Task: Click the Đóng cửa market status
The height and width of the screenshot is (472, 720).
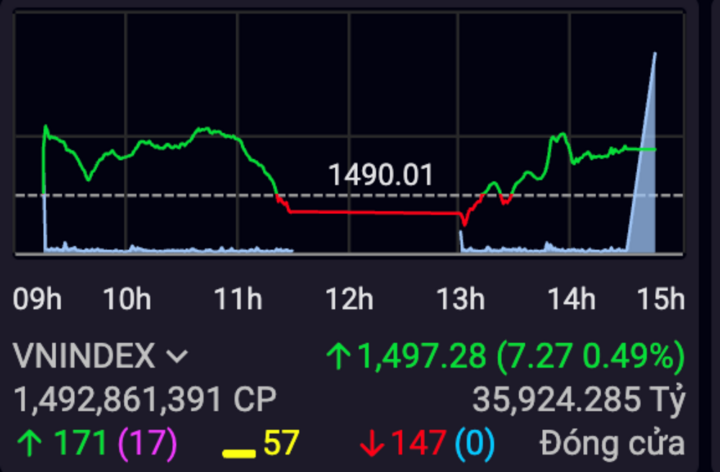Action: (613, 444)
